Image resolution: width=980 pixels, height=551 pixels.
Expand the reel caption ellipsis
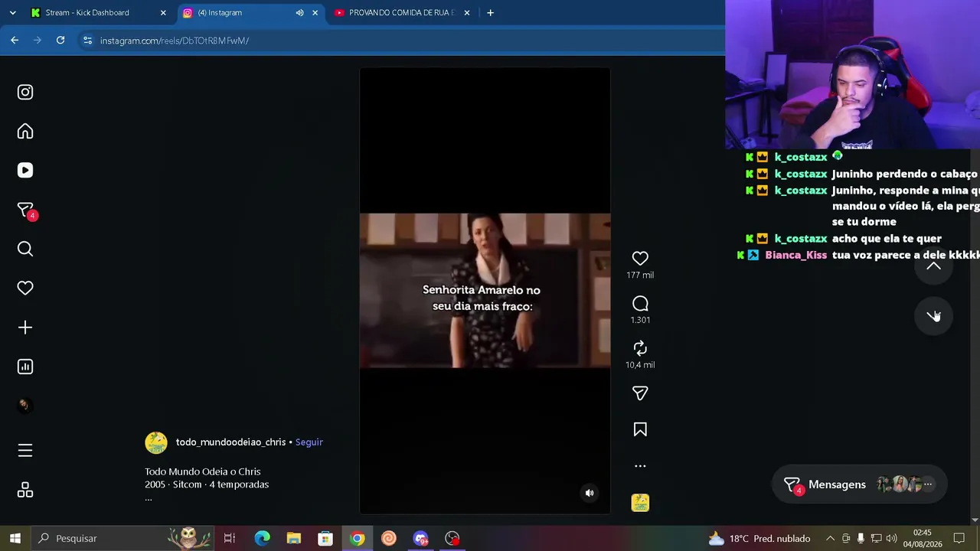[149, 498]
